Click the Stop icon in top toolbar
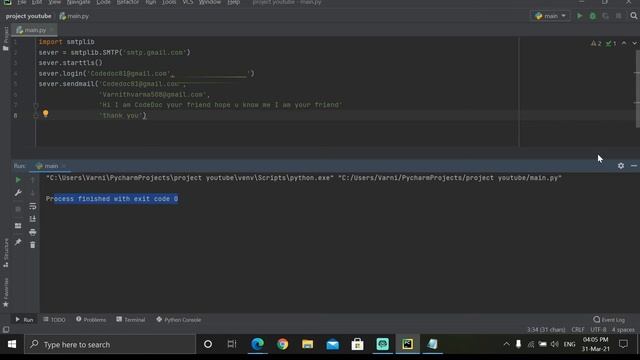Image resolution: width=640 pixels, height=360 pixels. [619, 16]
